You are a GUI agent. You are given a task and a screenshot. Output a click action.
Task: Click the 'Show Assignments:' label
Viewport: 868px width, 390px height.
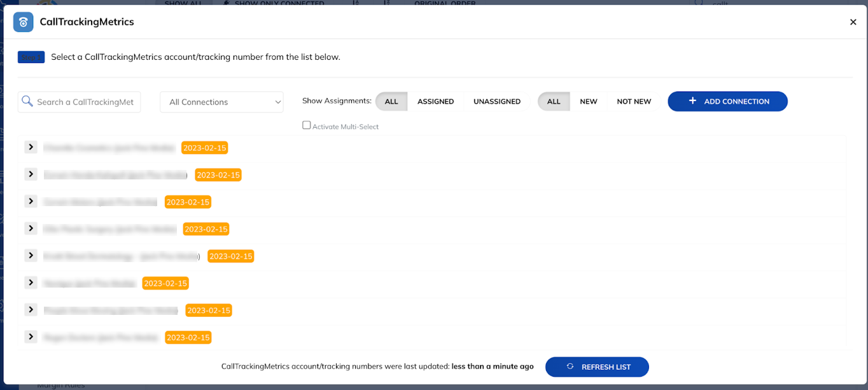pyautogui.click(x=337, y=101)
